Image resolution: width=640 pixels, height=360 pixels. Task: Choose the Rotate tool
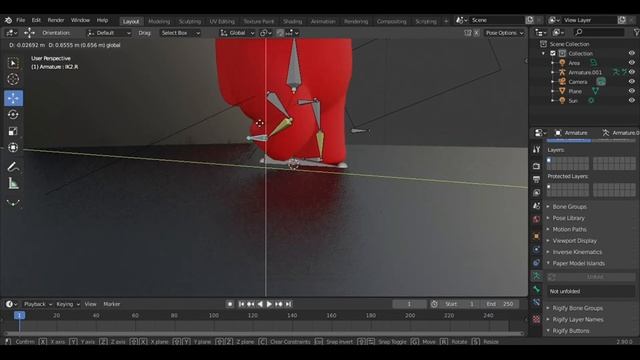(x=13, y=115)
